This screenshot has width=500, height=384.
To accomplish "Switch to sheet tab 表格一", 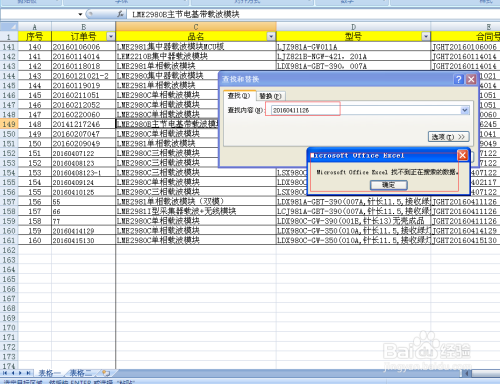I will (49, 373).
